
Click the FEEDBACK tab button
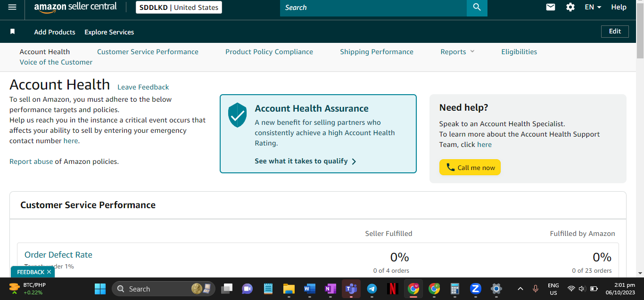click(x=31, y=272)
